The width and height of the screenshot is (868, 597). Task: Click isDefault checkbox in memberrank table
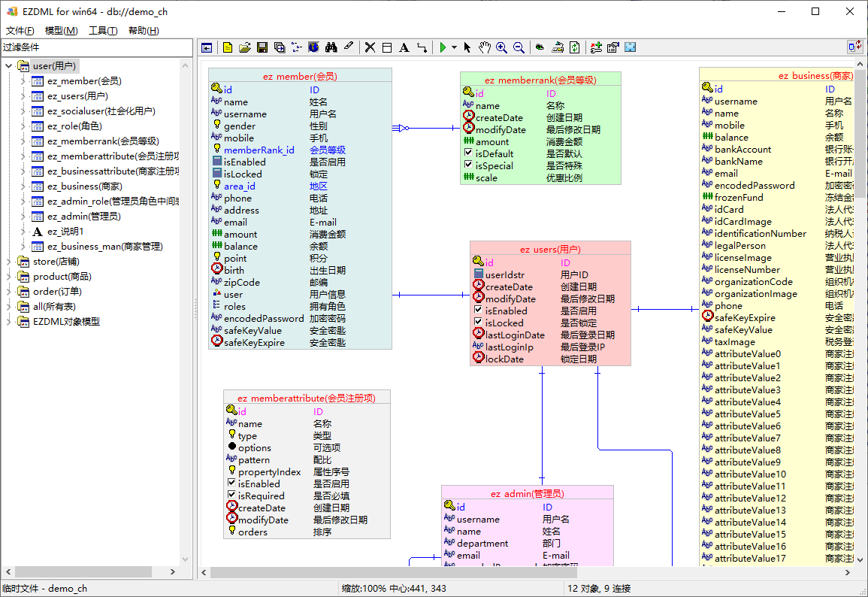468,153
